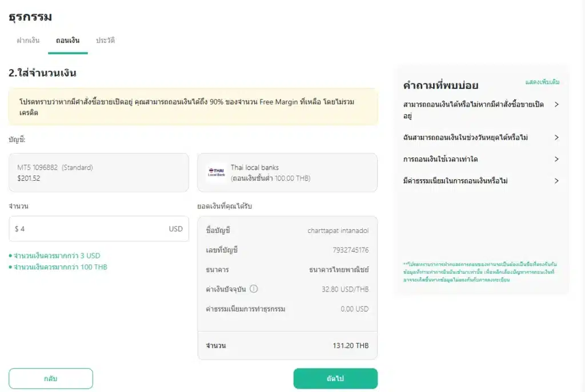Click the Thai local banks logo

[x=217, y=172]
